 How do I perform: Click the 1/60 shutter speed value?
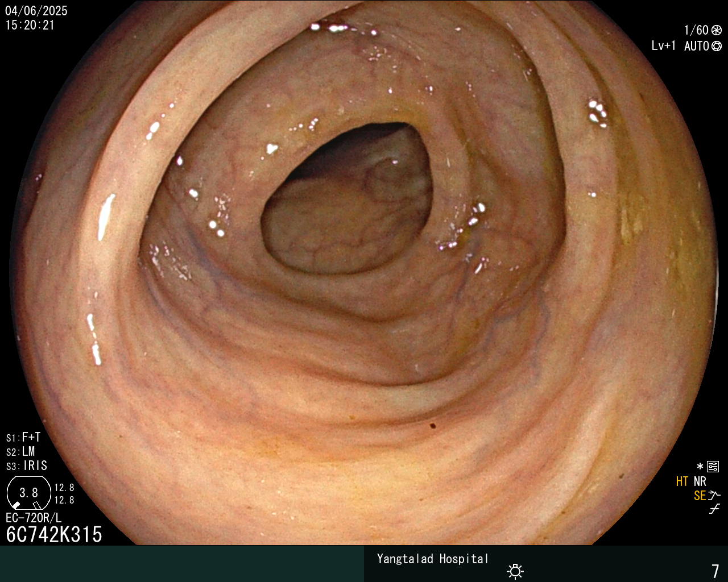click(x=696, y=30)
